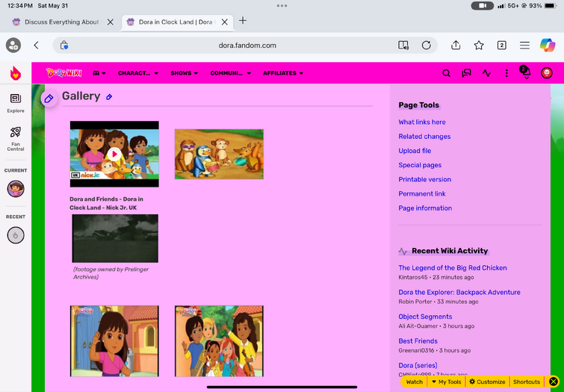Image resolution: width=564 pixels, height=392 pixels.
Task: Open site privacy lock icon in address bar
Action: [64, 46]
